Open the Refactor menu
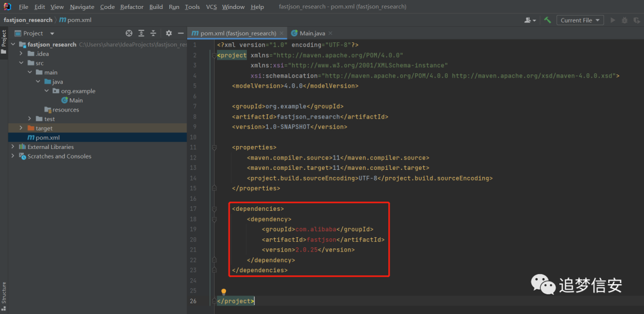644x314 pixels. point(132,7)
